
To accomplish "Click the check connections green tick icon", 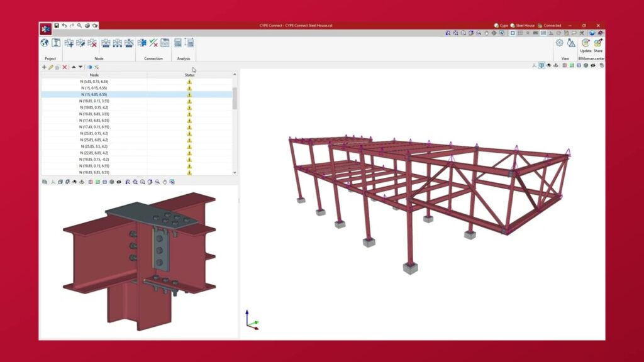I will [x=153, y=43].
